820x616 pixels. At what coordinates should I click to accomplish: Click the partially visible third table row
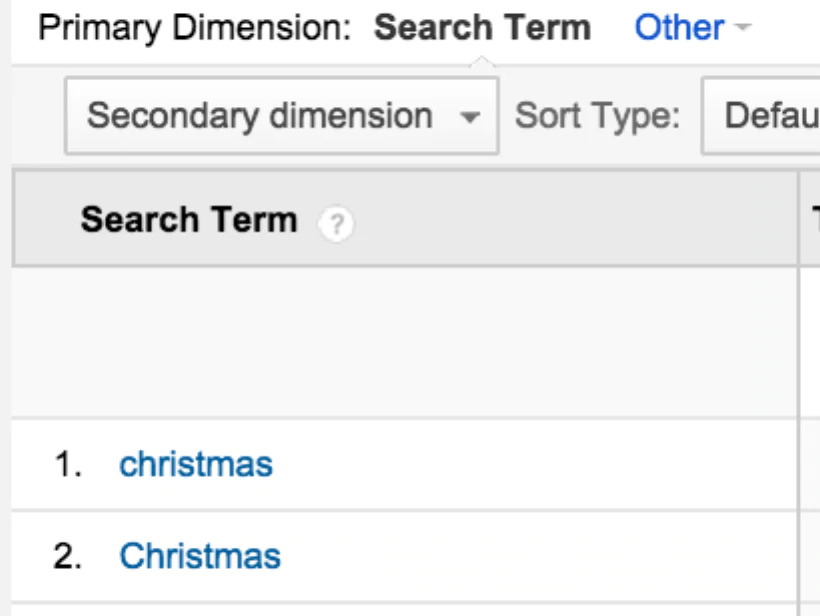pos(400,610)
